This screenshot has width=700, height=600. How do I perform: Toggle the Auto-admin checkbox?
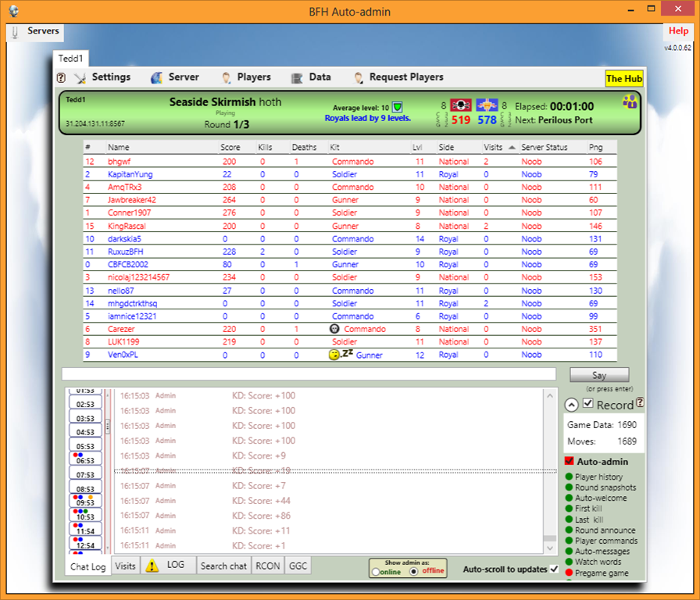(570, 461)
